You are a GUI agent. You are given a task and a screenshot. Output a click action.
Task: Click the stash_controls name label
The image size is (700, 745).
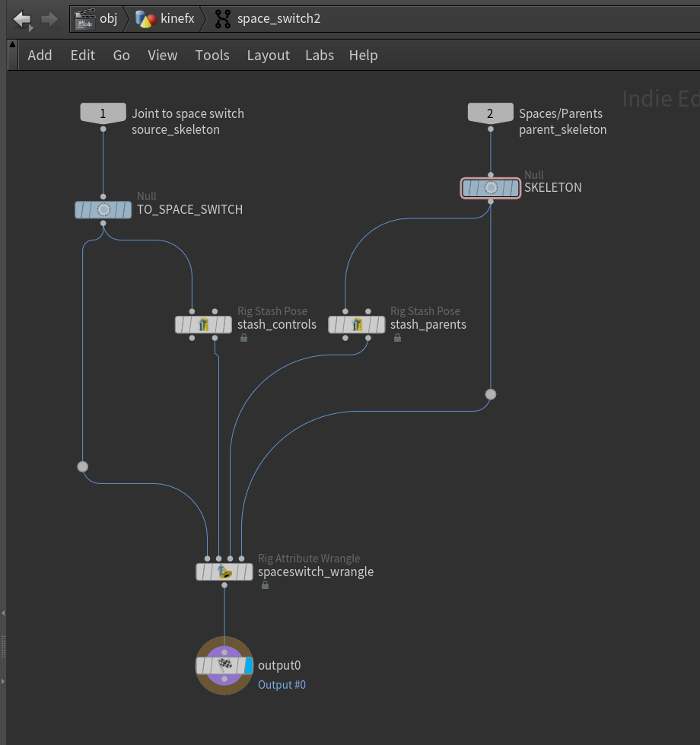pos(277,324)
